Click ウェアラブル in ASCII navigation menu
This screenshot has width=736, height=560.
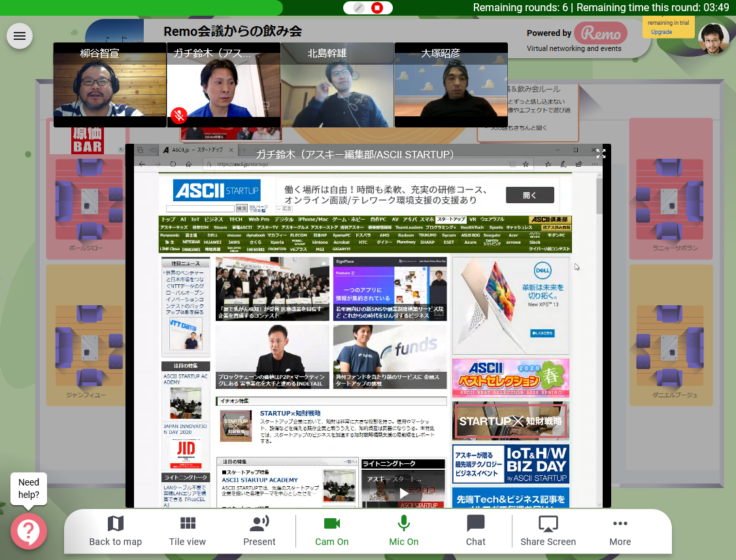[x=492, y=219]
